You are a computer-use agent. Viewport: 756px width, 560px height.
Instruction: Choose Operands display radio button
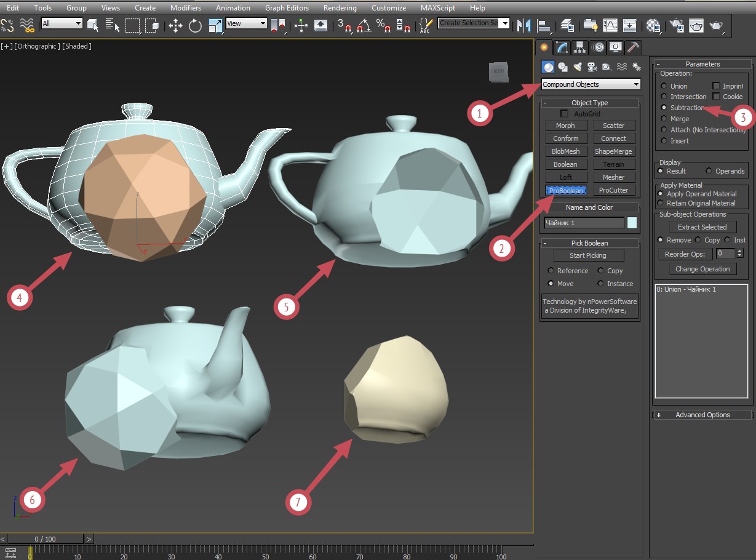(709, 171)
